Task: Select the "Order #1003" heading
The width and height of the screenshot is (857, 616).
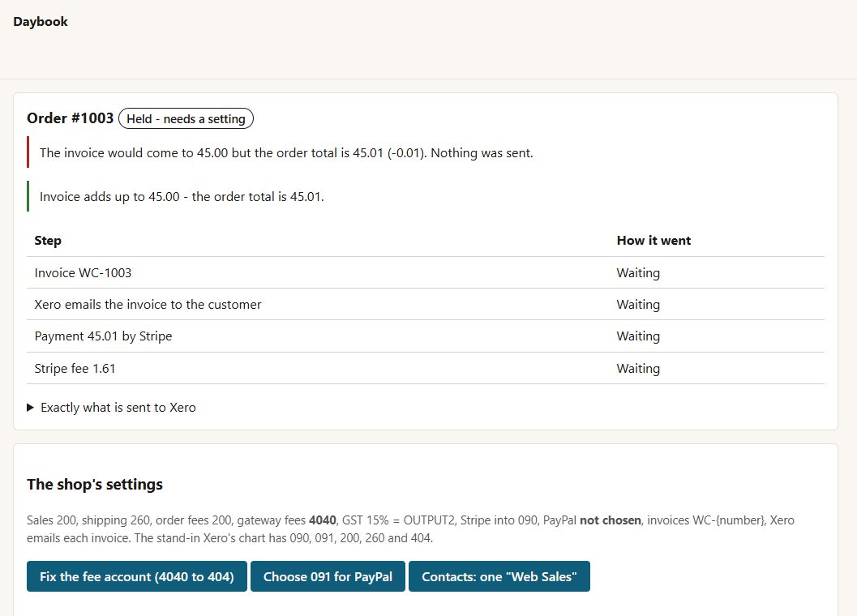Action: point(70,118)
